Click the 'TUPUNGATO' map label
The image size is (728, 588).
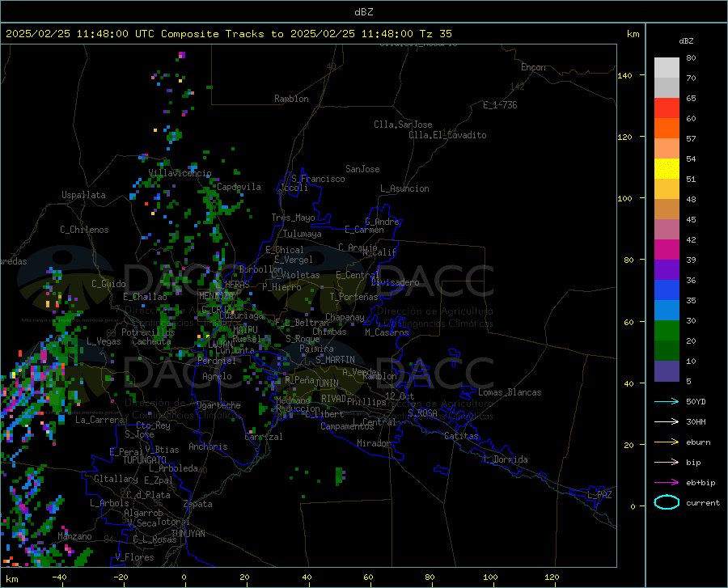[145, 460]
